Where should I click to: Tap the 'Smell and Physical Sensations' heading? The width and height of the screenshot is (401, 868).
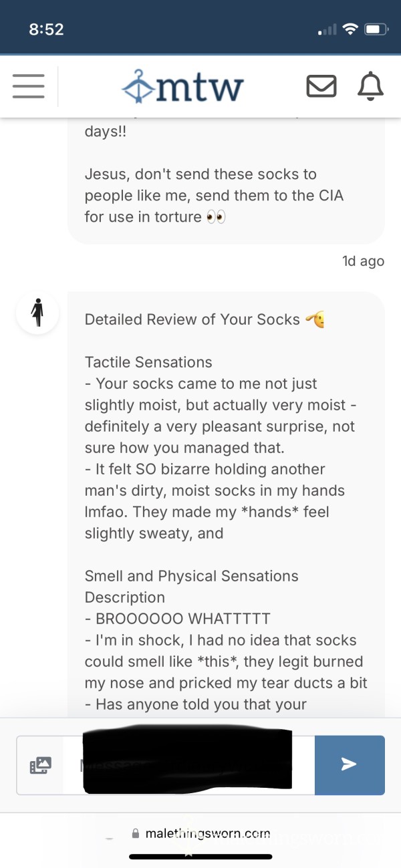coord(192,576)
